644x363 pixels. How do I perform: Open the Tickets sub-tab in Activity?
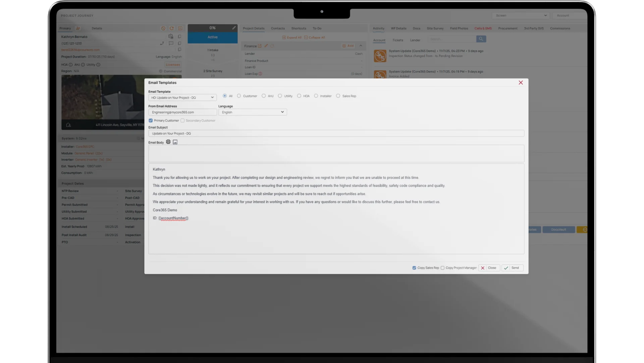click(398, 40)
